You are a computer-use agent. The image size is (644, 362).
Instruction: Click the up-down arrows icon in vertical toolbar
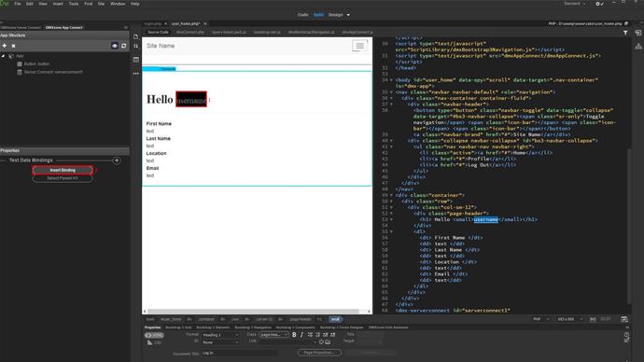click(x=136, y=46)
